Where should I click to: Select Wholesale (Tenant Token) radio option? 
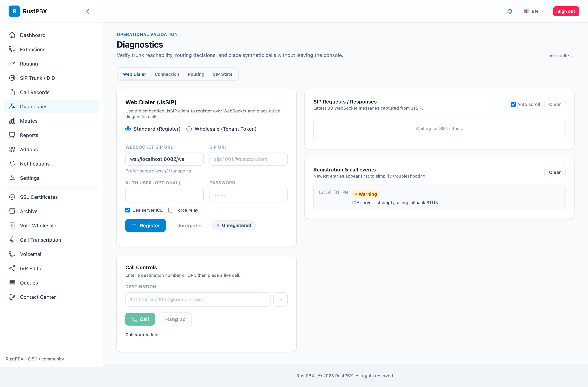[189, 129]
